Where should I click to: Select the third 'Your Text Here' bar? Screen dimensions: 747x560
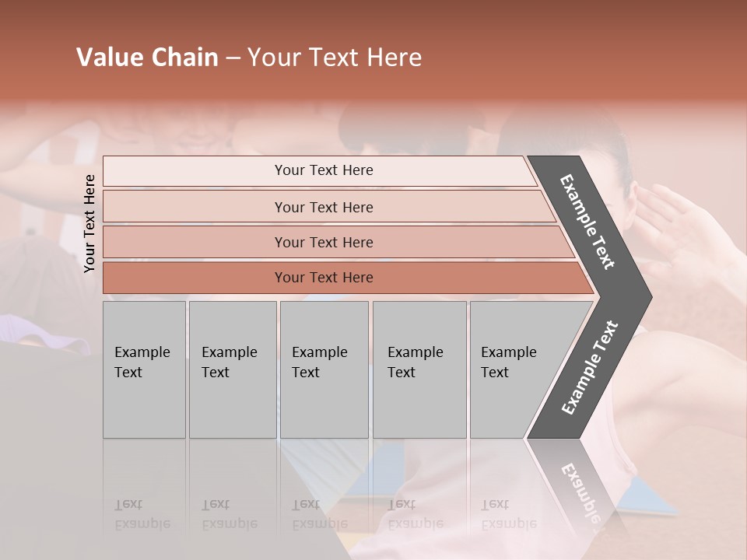(323, 242)
